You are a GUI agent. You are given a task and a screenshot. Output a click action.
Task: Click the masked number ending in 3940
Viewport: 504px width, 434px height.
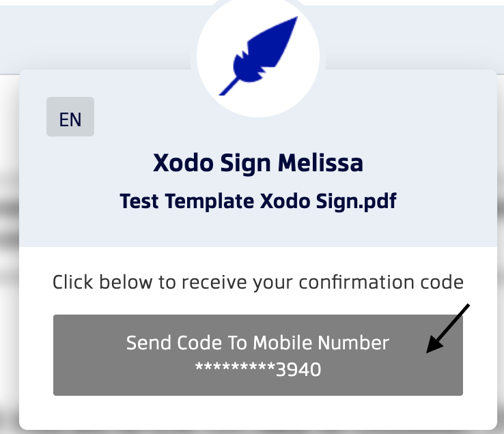258,369
